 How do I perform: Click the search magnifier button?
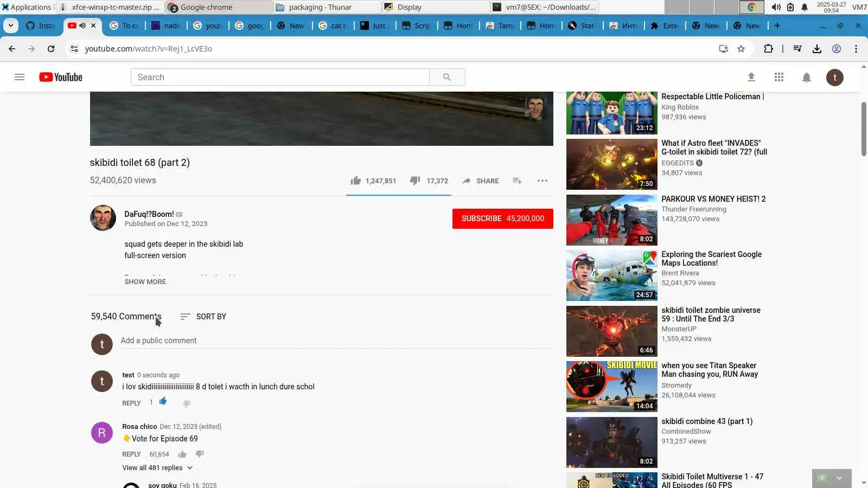[447, 77]
